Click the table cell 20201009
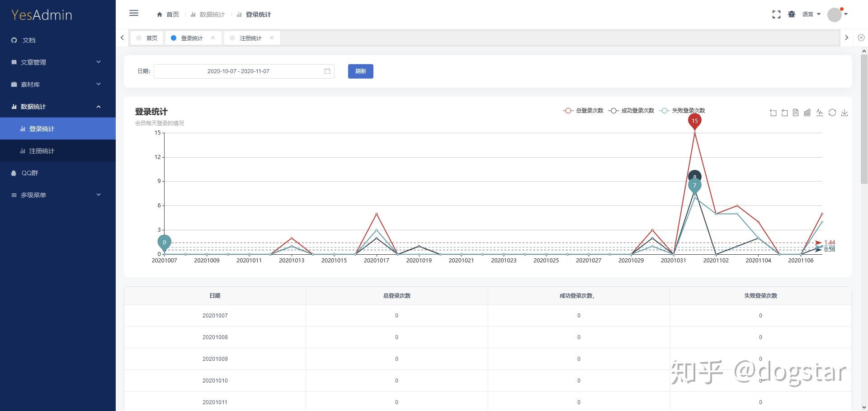This screenshot has height=411, width=868. click(x=215, y=359)
